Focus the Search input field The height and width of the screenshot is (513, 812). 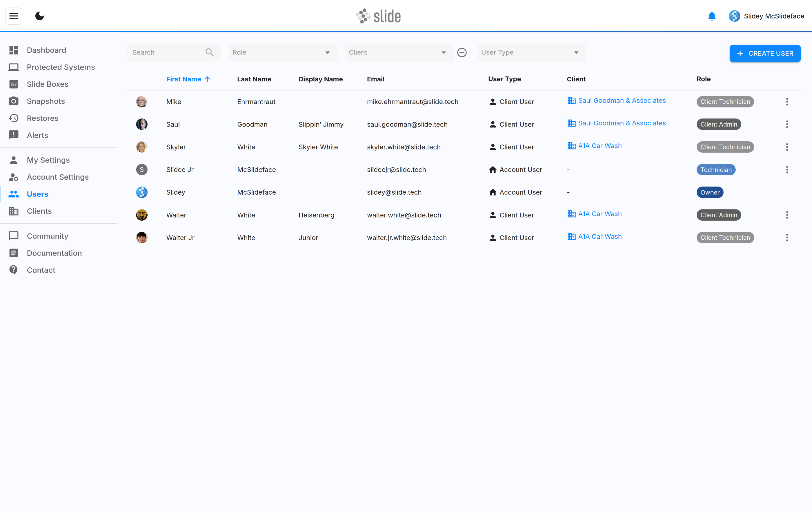click(174, 52)
